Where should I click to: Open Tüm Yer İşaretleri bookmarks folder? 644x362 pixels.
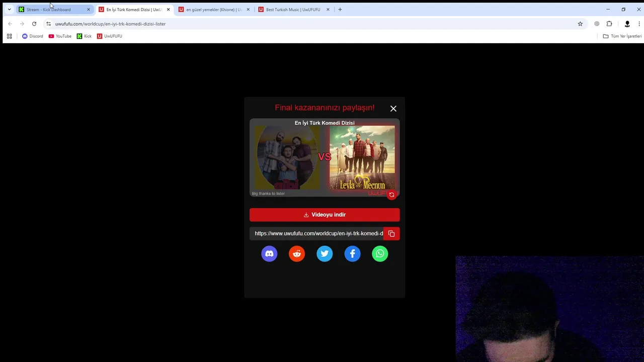[622, 36]
